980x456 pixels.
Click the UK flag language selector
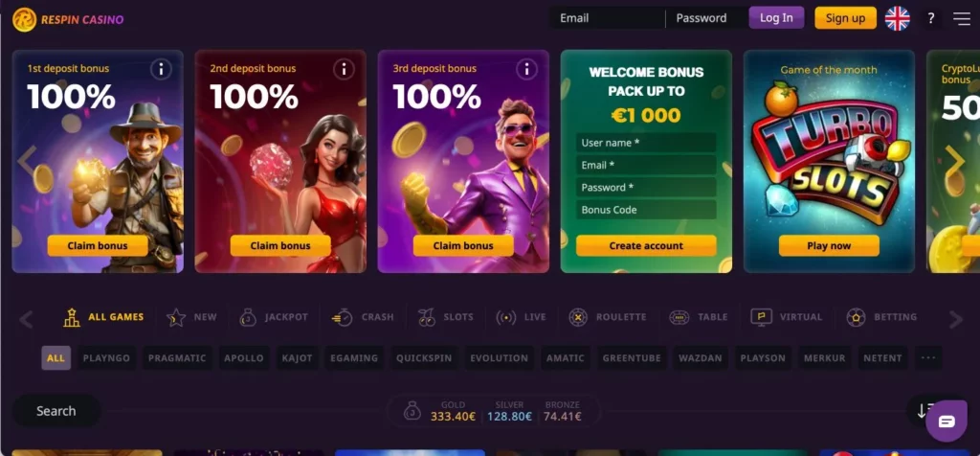[x=897, y=18]
